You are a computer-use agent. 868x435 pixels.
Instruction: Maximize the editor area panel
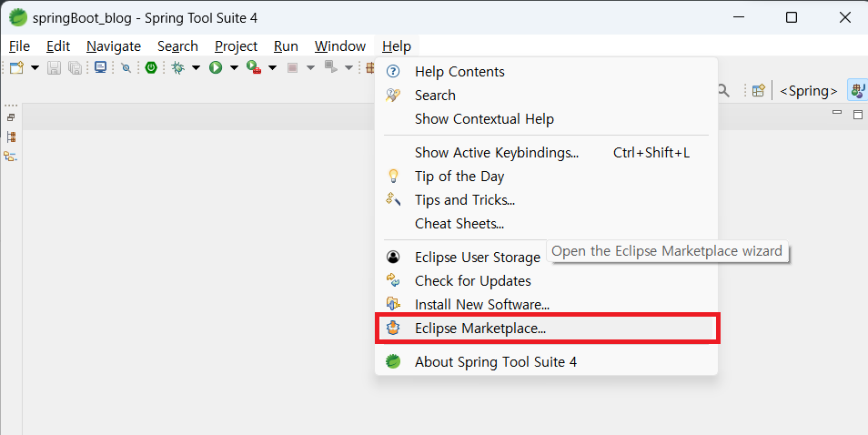[x=858, y=115]
